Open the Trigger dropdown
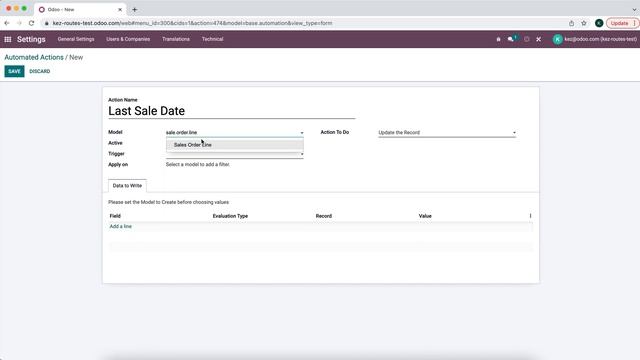This screenshot has height=360, width=640. tap(235, 154)
